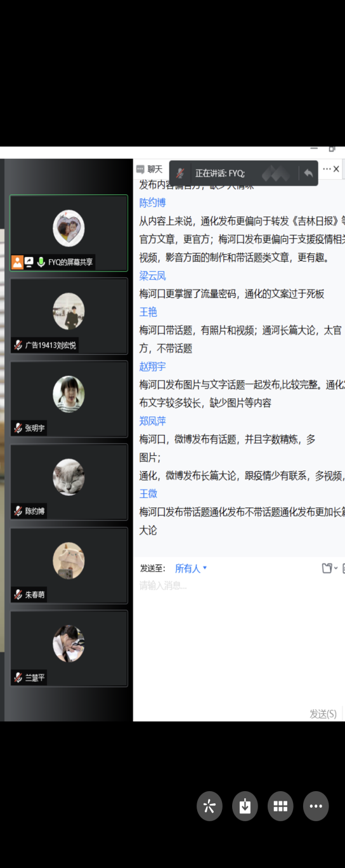Click the reply arrow in speaking bar
Screen dimensions: 345x868
308,173
